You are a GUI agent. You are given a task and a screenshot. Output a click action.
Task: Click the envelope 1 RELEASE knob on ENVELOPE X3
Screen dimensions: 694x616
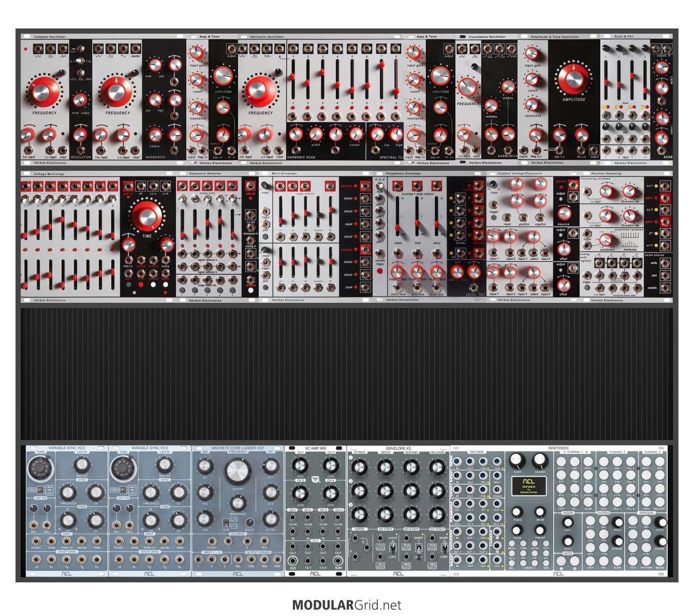(437, 467)
